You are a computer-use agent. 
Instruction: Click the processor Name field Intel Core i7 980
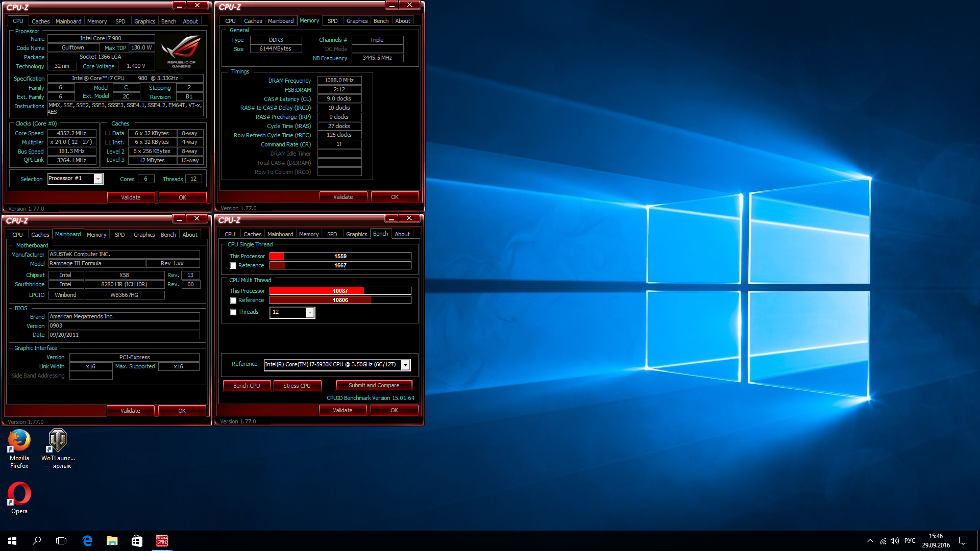(x=101, y=38)
